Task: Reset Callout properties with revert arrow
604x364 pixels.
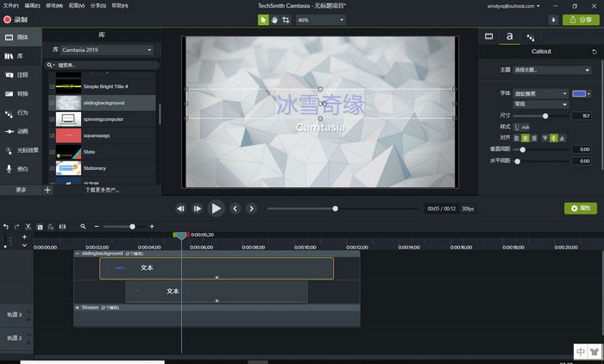Action: point(595,52)
